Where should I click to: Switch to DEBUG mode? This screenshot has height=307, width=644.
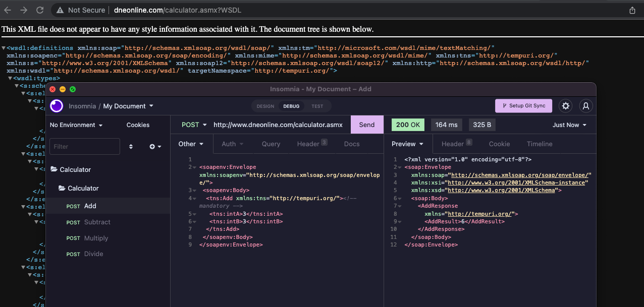pyautogui.click(x=291, y=106)
